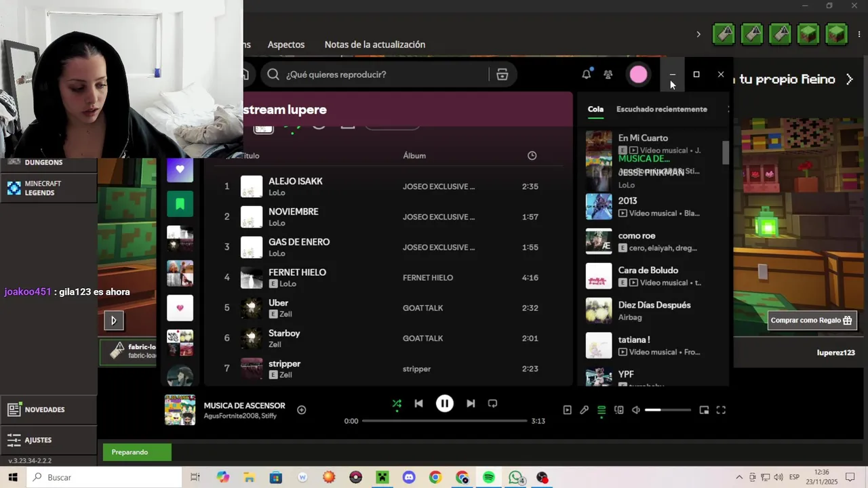Open the FERNET HIELO album link

coord(428,277)
